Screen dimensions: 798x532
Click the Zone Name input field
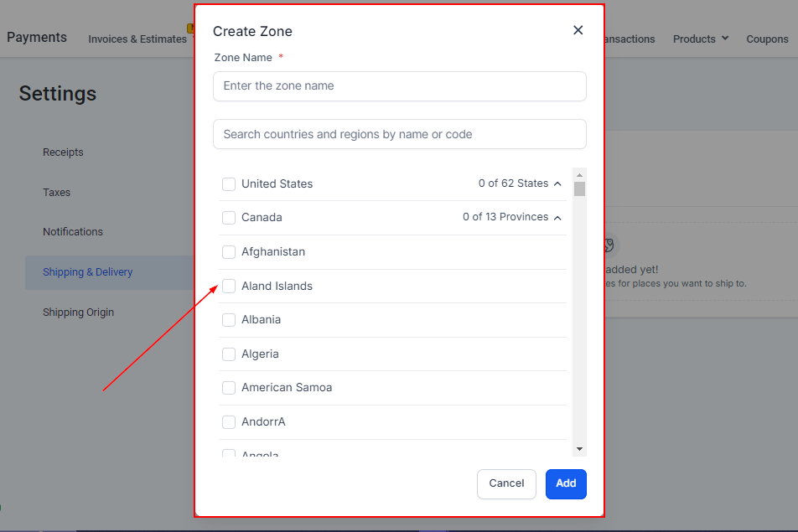[x=399, y=86]
